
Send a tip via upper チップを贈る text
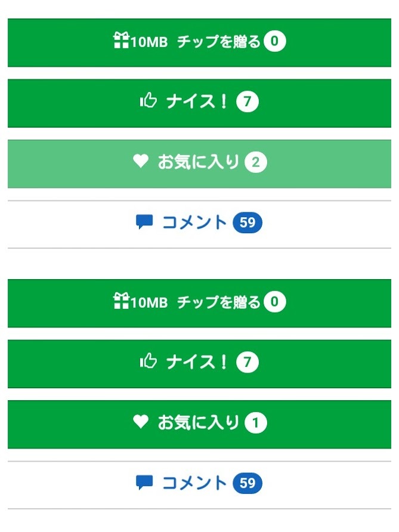[219, 42]
